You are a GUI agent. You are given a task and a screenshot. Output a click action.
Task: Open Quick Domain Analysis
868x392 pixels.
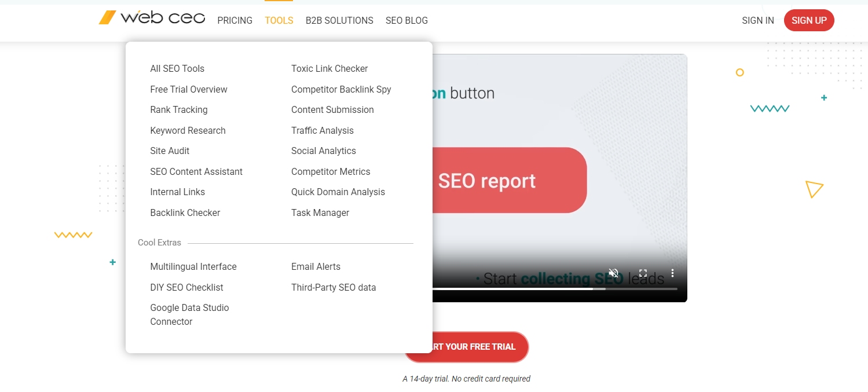[x=338, y=192]
